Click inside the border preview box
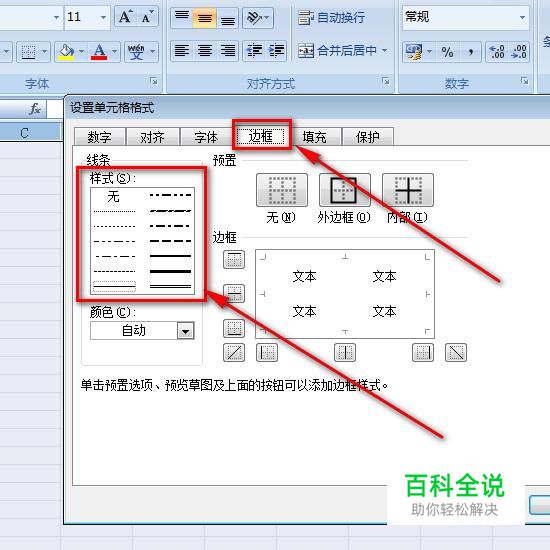The width and height of the screenshot is (550, 550). click(x=345, y=294)
